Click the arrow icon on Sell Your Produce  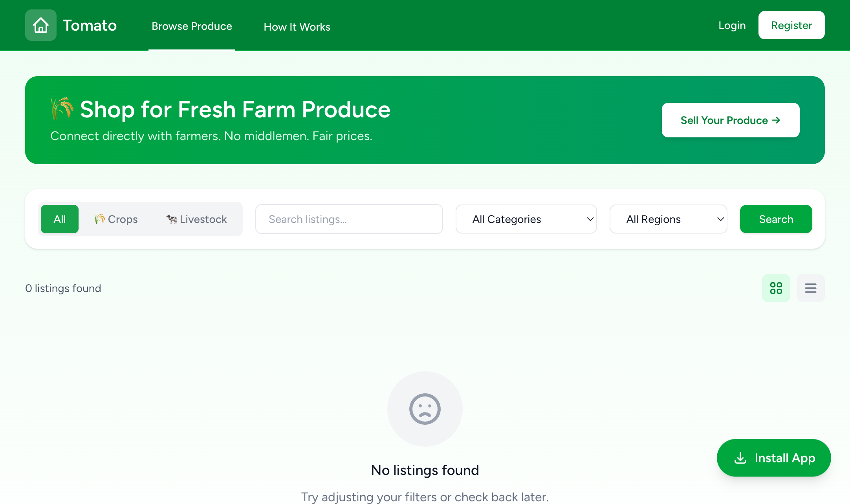776,120
